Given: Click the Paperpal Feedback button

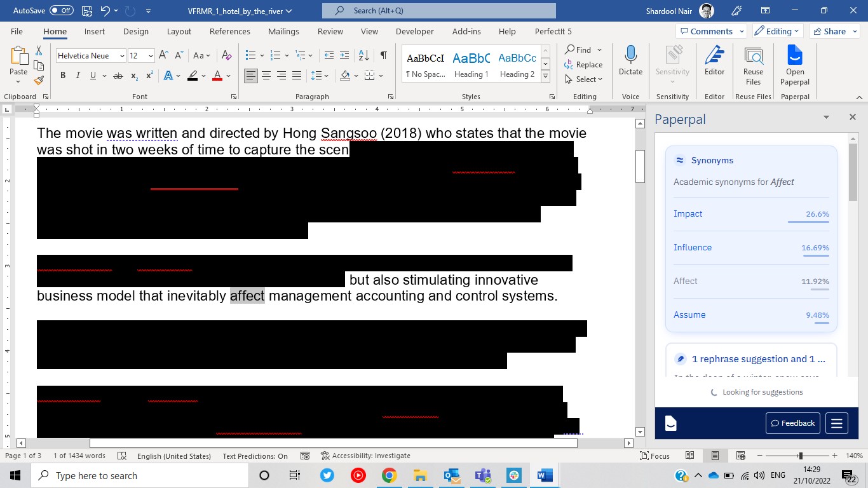Looking at the screenshot, I should 792,423.
